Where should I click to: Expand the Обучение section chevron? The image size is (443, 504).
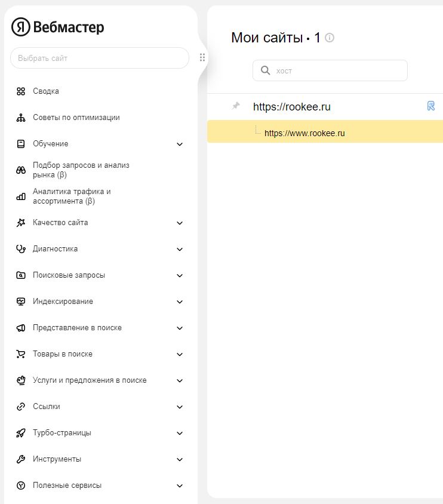point(180,144)
